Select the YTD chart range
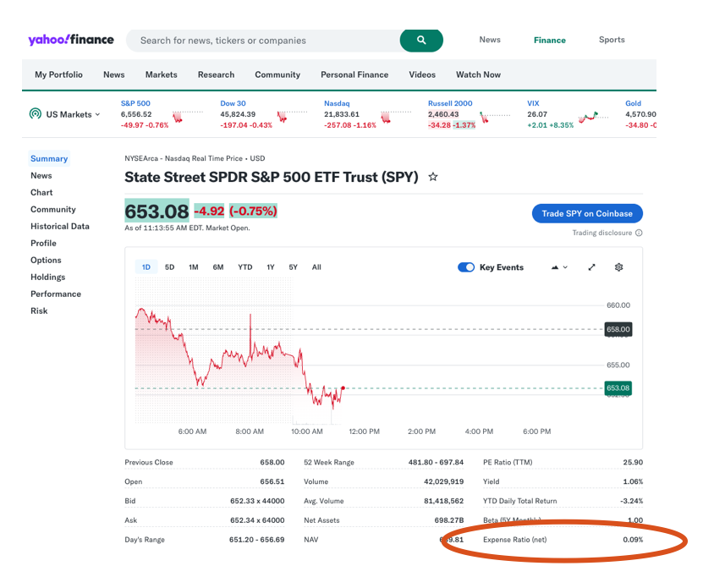This screenshot has width=714, height=588. click(244, 267)
